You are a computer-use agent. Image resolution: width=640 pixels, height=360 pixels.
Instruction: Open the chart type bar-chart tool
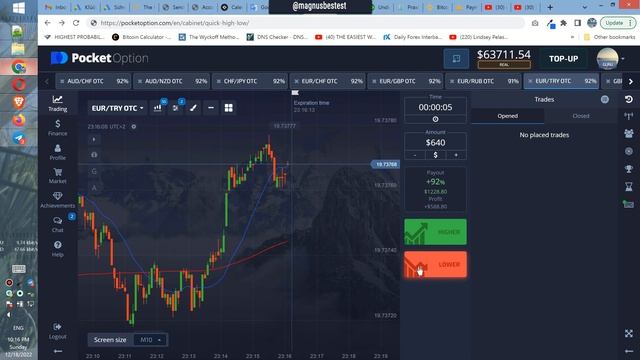(x=158, y=108)
